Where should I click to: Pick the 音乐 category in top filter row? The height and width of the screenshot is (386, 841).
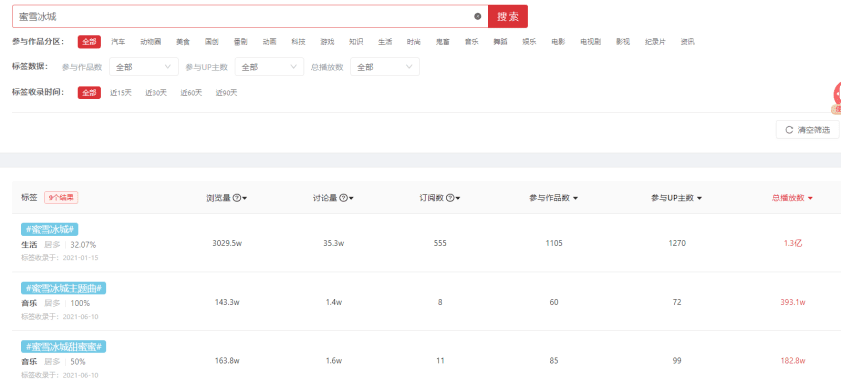tap(471, 41)
